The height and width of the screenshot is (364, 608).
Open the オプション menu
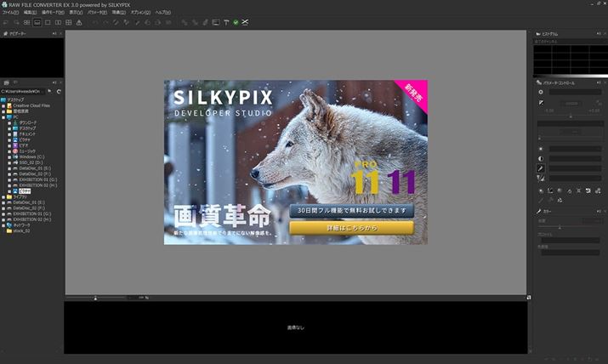140,13
